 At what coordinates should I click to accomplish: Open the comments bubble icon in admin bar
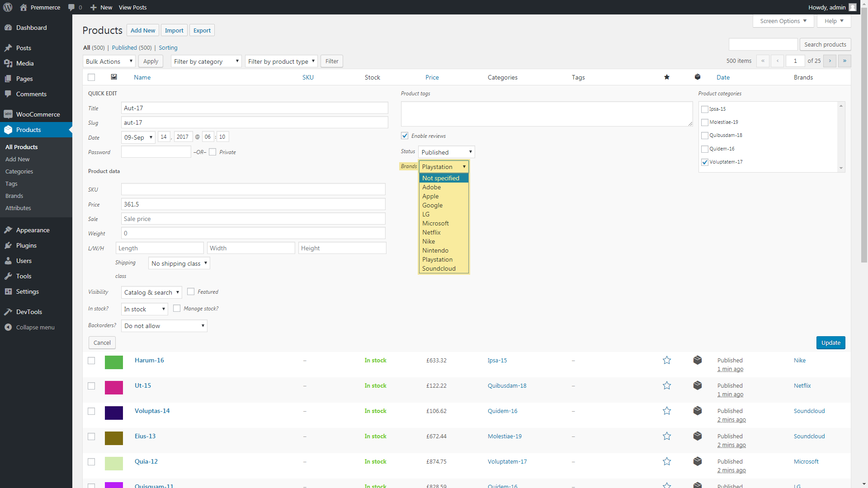point(71,7)
